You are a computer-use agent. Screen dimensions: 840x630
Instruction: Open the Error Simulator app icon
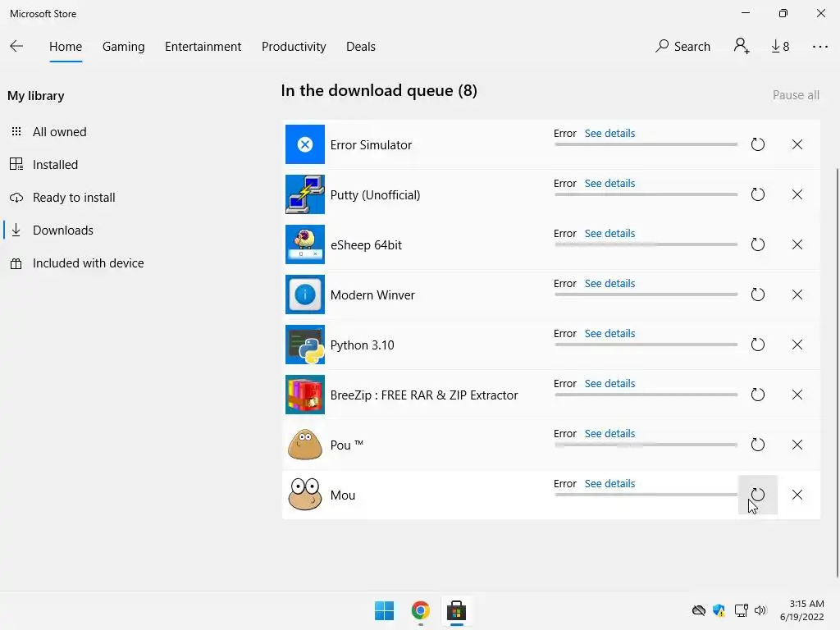click(x=305, y=144)
